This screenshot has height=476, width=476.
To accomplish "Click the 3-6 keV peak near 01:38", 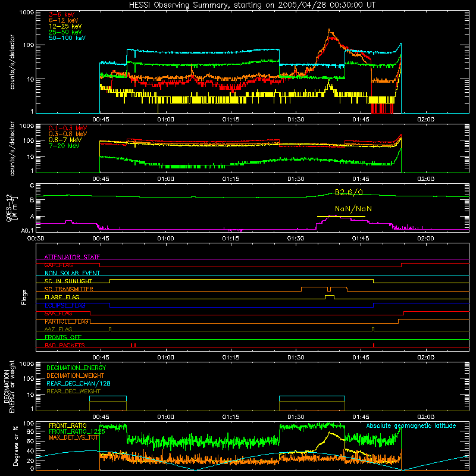I will pyautogui.click(x=333, y=38).
